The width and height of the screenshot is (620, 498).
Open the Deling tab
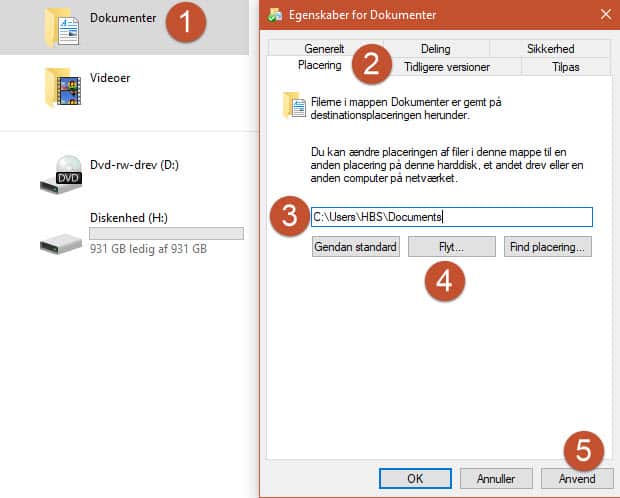point(435,48)
